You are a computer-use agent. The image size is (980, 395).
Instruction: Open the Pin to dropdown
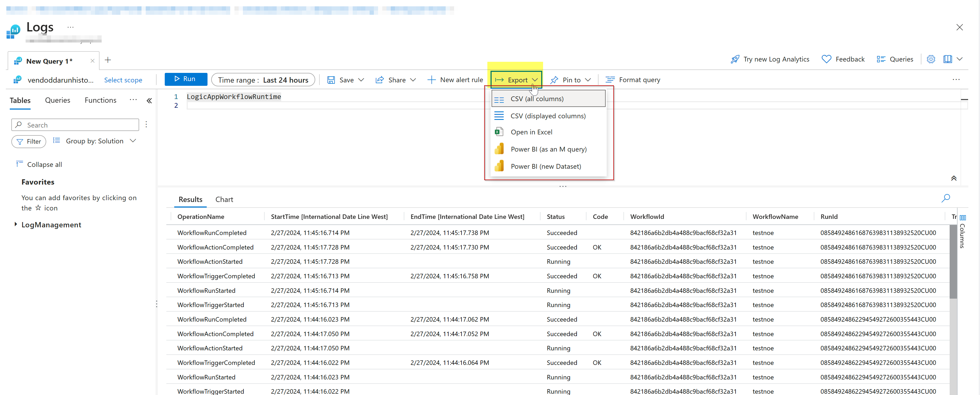[571, 80]
